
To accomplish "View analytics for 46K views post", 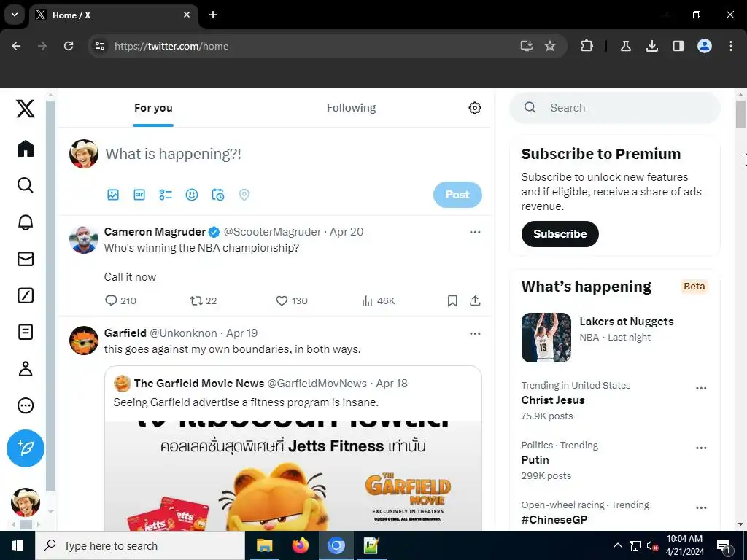I will pyautogui.click(x=379, y=301).
